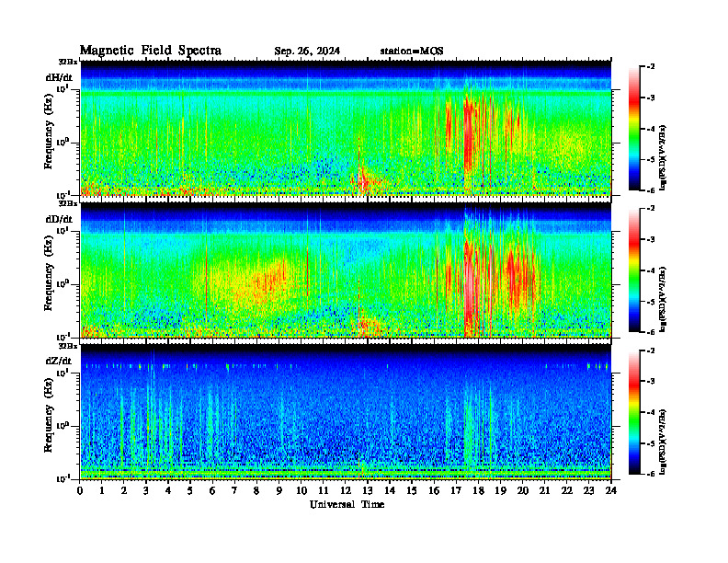
Task: Click hour 21 tick label on time axis
Action: point(544,490)
